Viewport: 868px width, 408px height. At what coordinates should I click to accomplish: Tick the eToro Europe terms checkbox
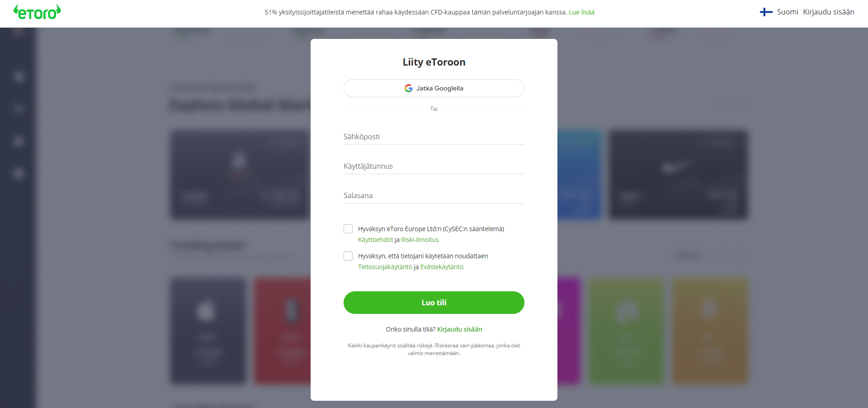coord(348,229)
